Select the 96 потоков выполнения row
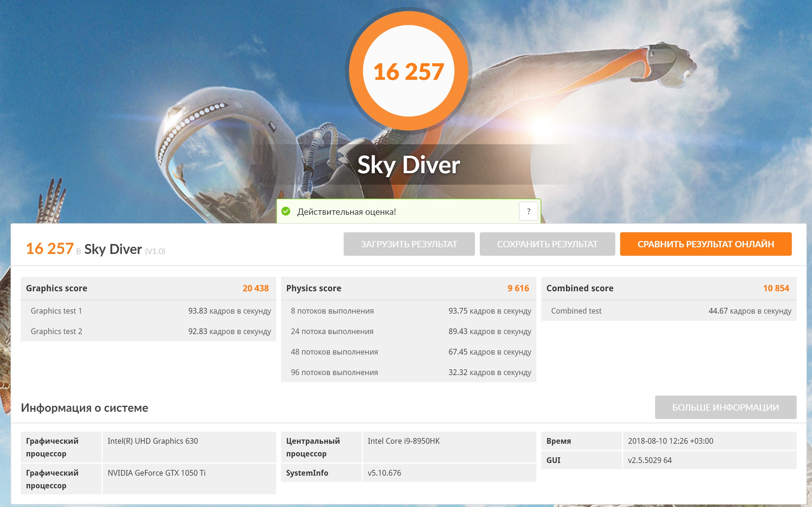Viewport: 812px width, 507px height. 409,372
